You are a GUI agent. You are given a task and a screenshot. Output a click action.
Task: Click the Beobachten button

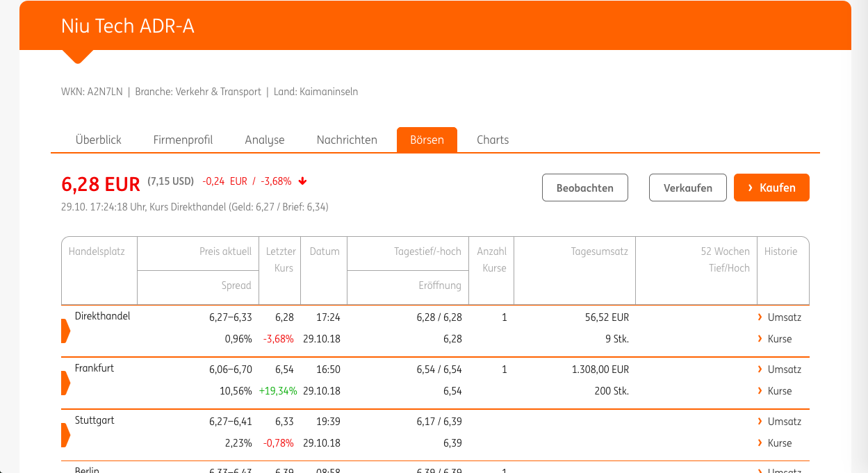point(584,188)
